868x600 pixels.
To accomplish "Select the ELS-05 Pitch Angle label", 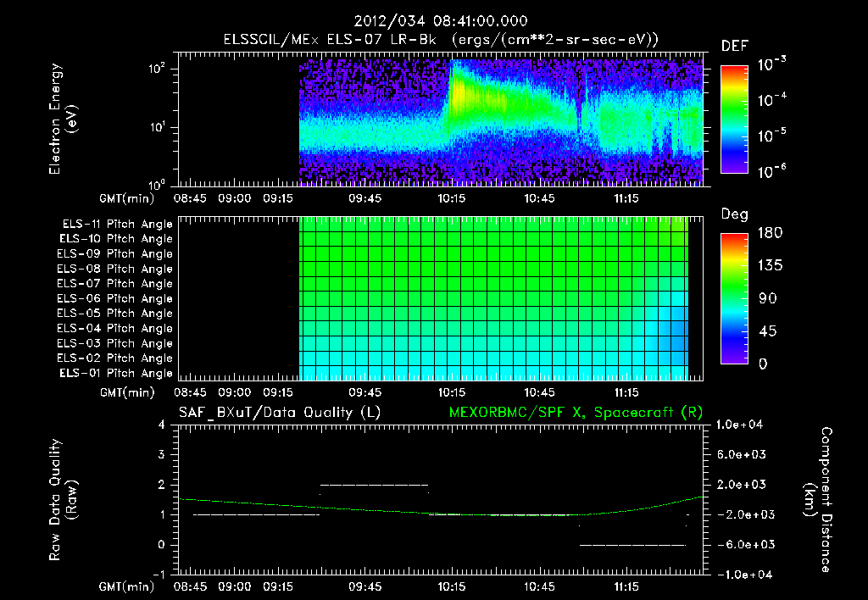I will click(x=114, y=314).
